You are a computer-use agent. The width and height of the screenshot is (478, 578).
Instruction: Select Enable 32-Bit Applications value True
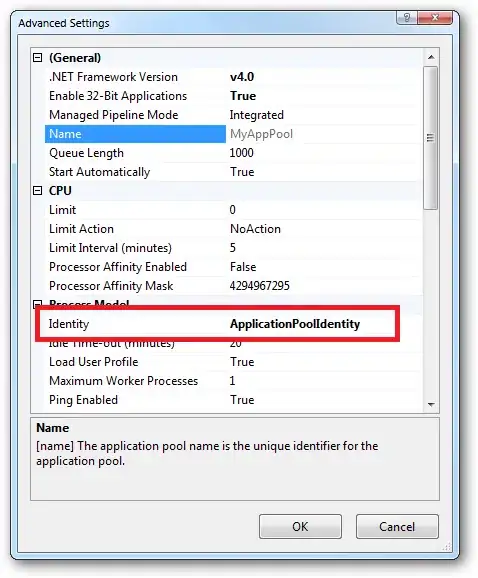[x=243, y=96]
